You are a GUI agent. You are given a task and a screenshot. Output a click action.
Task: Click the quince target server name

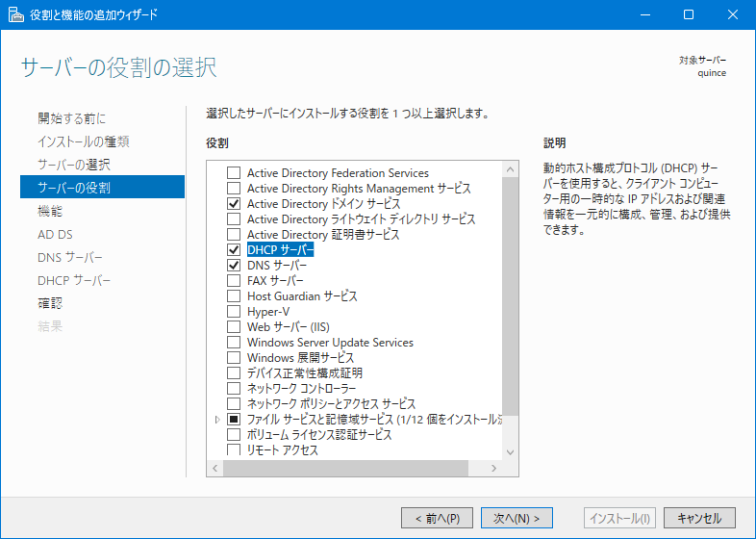coord(712,73)
